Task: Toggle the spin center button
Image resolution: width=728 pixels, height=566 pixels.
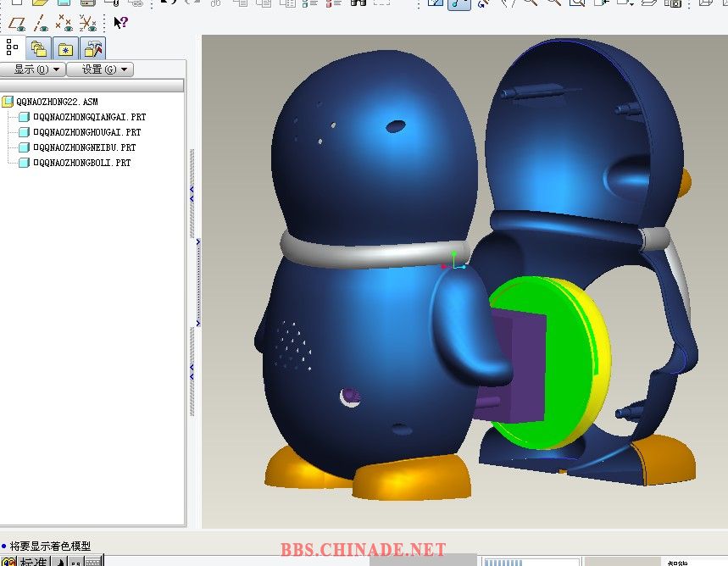Action: [458, 3]
